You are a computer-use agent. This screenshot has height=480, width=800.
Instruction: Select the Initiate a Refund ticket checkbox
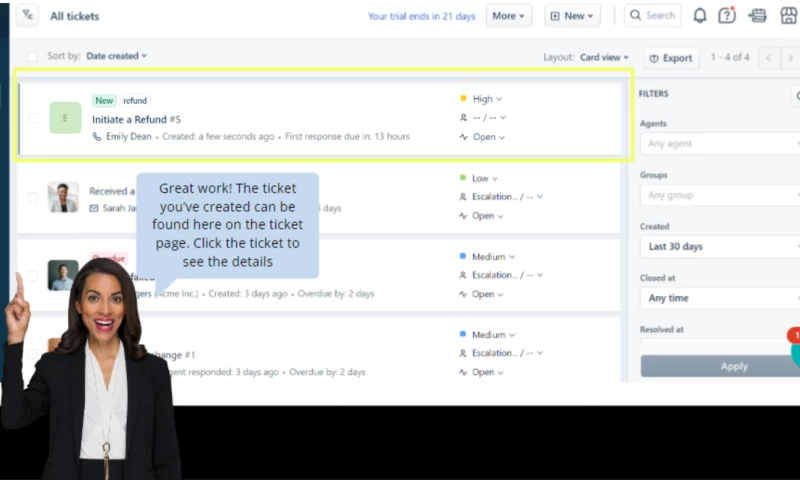click(34, 118)
